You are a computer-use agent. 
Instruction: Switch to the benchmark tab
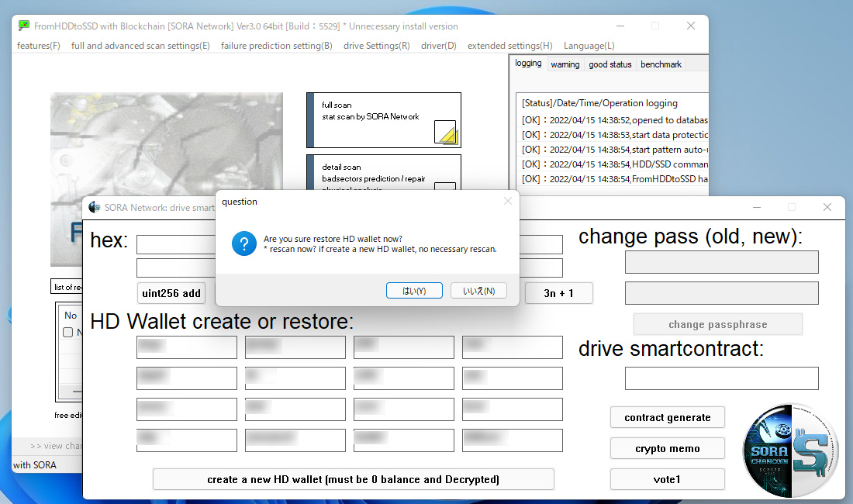tap(661, 64)
